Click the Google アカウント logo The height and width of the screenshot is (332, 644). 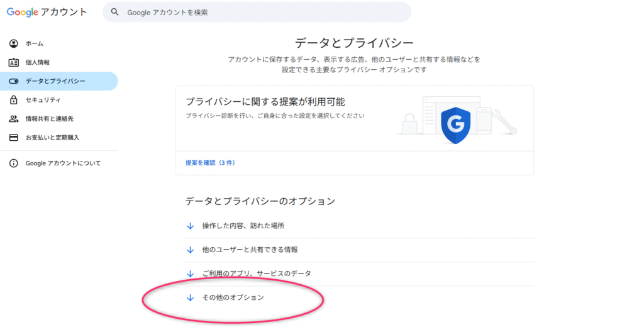pyautogui.click(x=47, y=13)
